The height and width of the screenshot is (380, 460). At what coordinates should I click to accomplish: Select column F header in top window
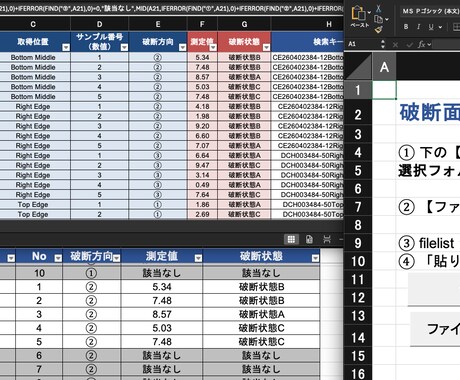click(202, 24)
